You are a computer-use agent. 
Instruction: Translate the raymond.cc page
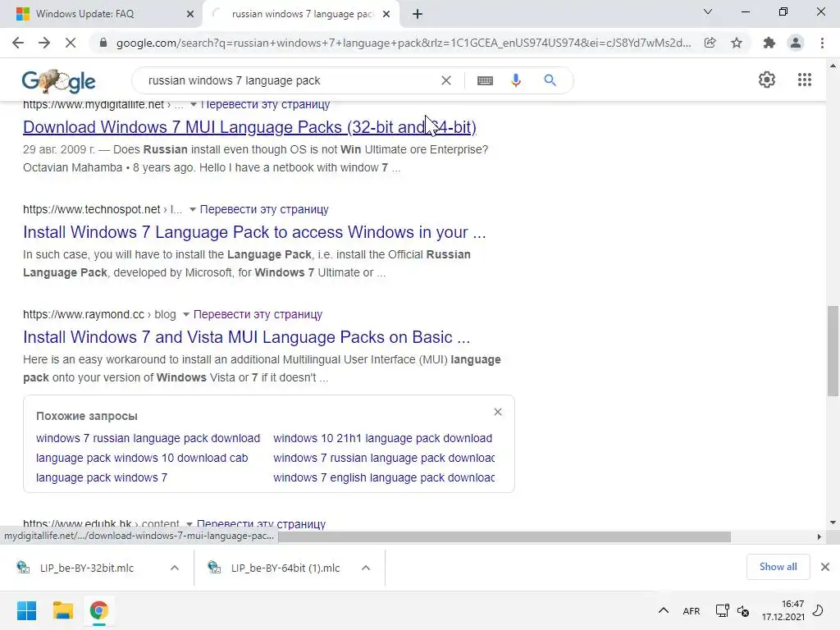(x=258, y=314)
